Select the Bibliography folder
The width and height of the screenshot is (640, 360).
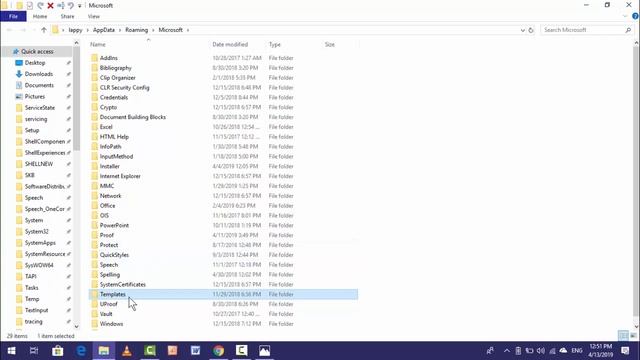coord(116,68)
